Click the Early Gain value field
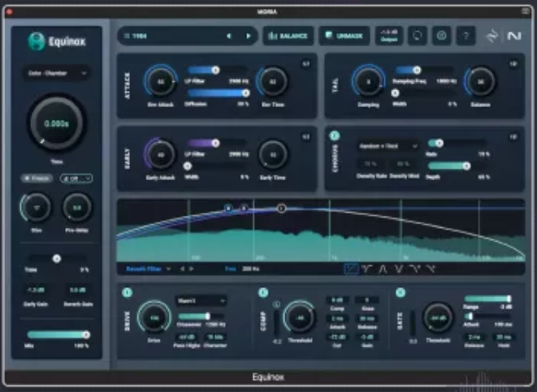This screenshot has width=537, height=392. click(x=36, y=290)
